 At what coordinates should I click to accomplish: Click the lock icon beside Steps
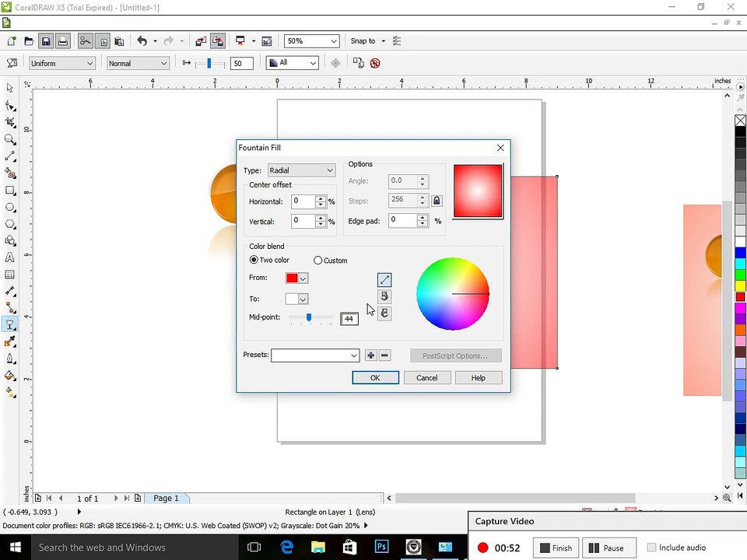pyautogui.click(x=437, y=201)
